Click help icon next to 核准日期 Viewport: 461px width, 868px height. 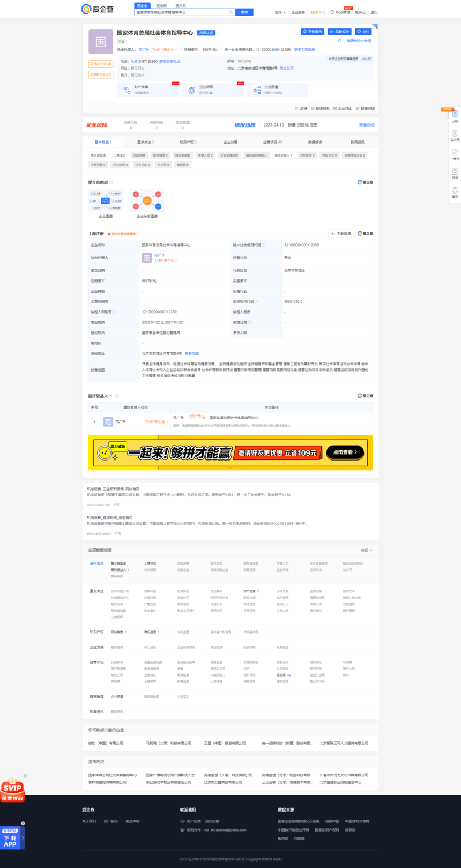pyautogui.click(x=250, y=322)
